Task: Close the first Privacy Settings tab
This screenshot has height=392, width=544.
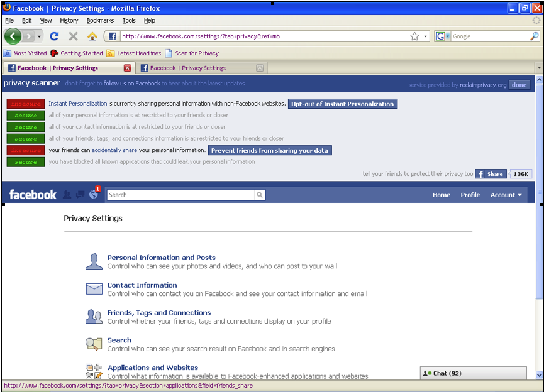Action: [128, 68]
